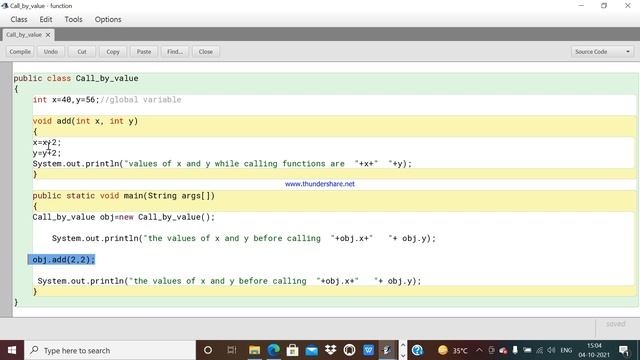
Task: Click the taskbar search box
Action: [x=110, y=350]
